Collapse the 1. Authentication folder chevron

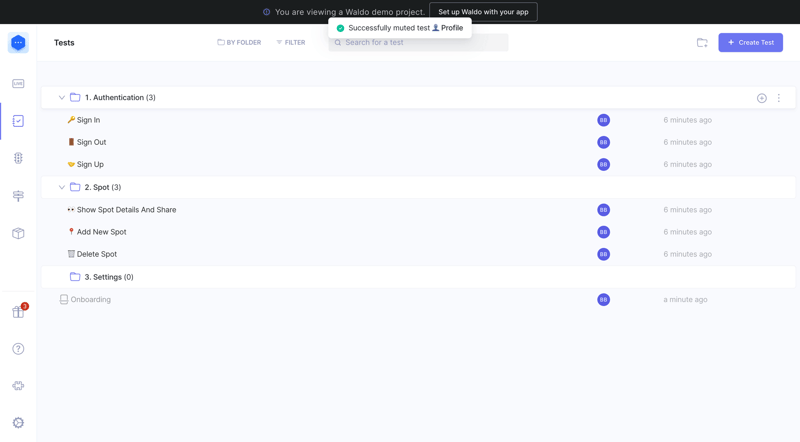coord(62,97)
